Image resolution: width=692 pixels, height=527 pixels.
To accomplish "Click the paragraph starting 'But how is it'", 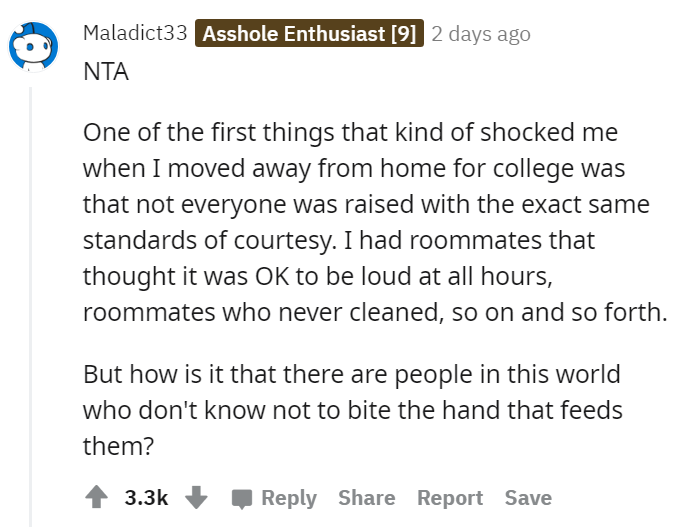I will (353, 410).
